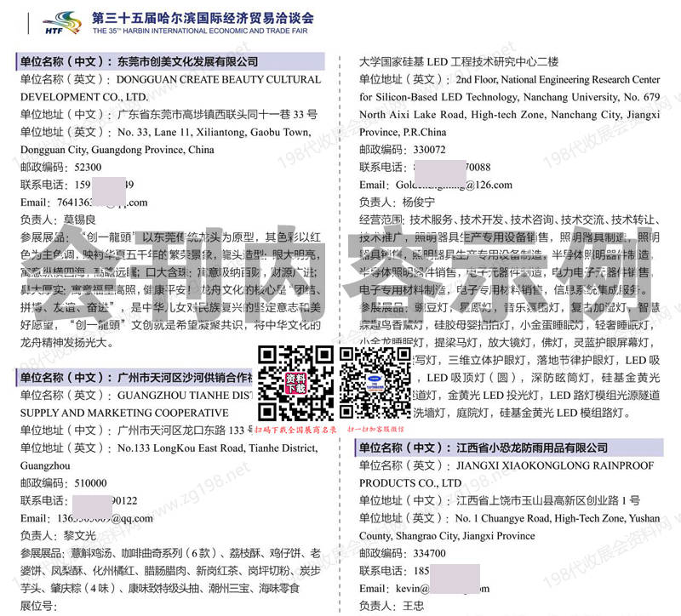Screen dimensions: 681x616
Task: Click the HTF fair logo
Action: coord(62,23)
